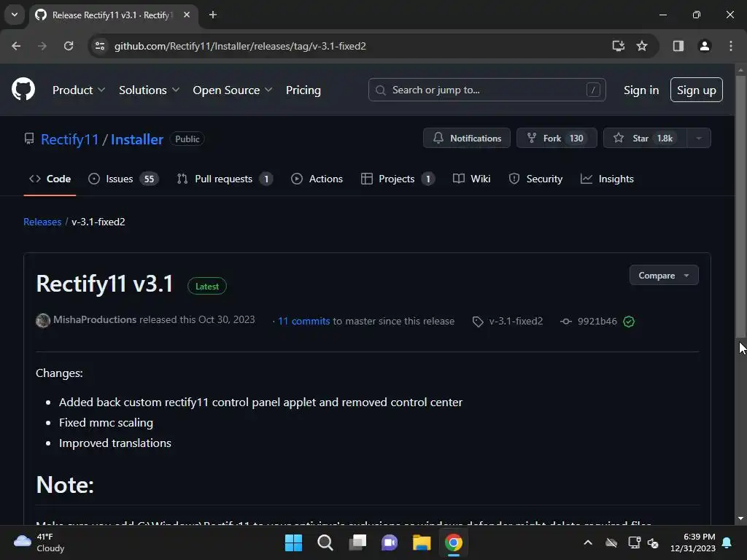The width and height of the screenshot is (747, 560).
Task: Switch to the Wiki tab
Action: coord(472,179)
